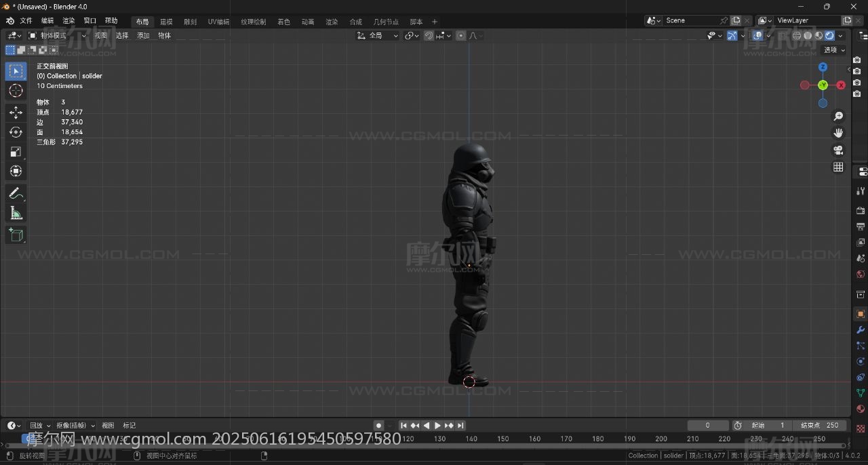
Task: Open the 物体模式 mode dropdown
Action: 58,35
